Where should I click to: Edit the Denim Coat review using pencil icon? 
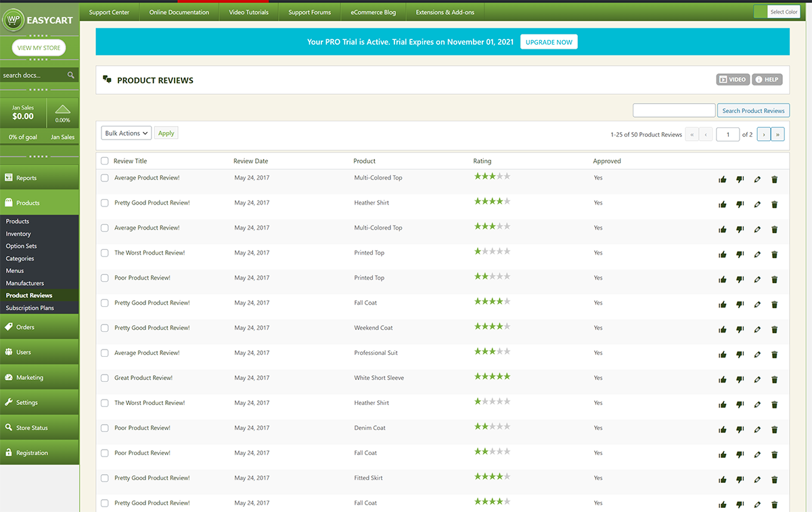(757, 429)
